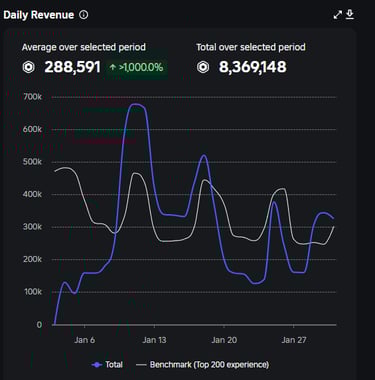This screenshot has width=375, height=380.
Task: Click the 'Average over selected period' label
Action: point(84,47)
